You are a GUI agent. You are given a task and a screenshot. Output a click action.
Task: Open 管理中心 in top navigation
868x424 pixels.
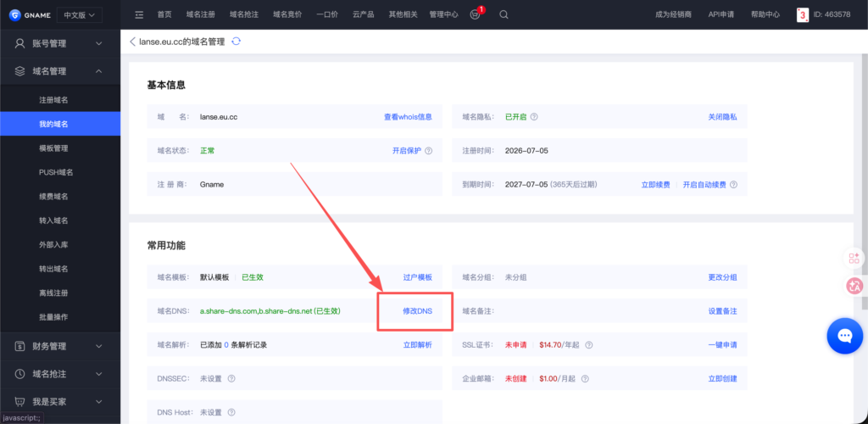pos(444,15)
